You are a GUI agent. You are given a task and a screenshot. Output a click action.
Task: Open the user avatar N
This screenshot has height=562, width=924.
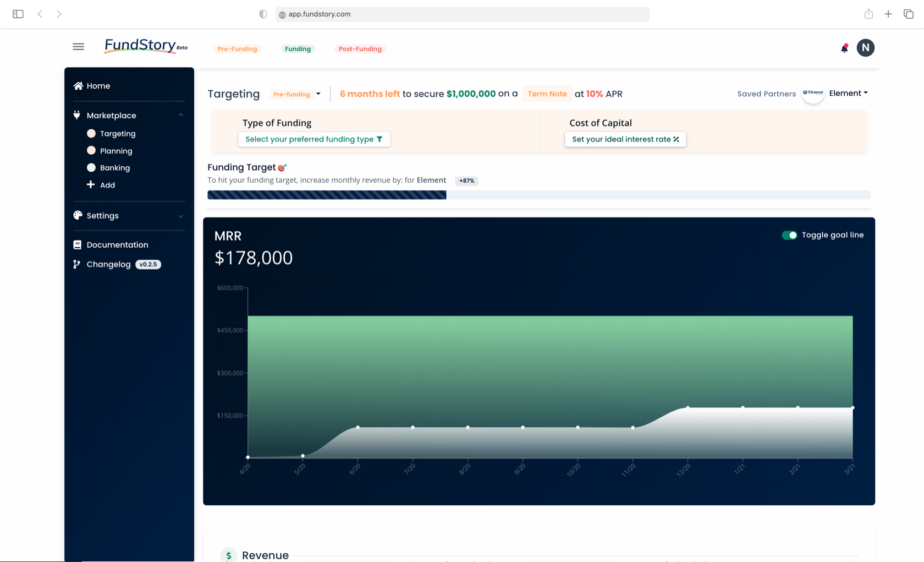[865, 48]
